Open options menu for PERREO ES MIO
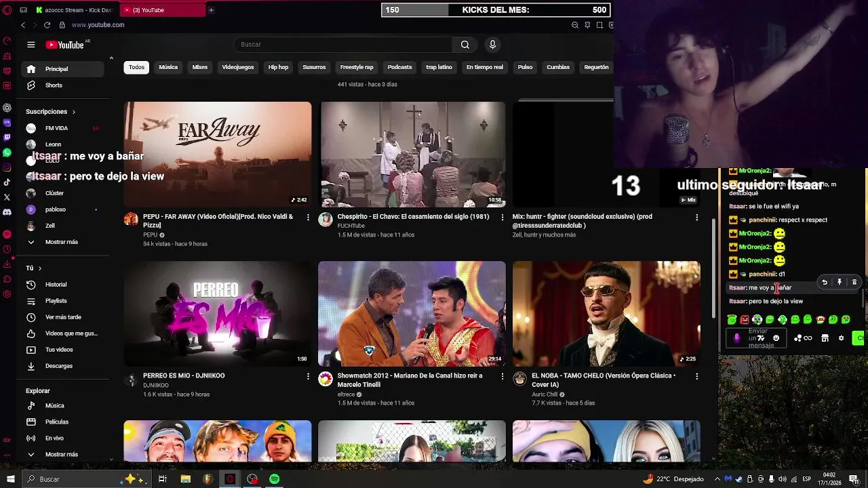The width and height of the screenshot is (868, 488). 308,376
